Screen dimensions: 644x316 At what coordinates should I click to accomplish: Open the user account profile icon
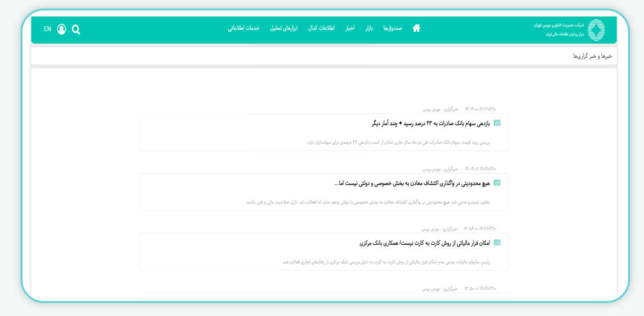(x=61, y=30)
